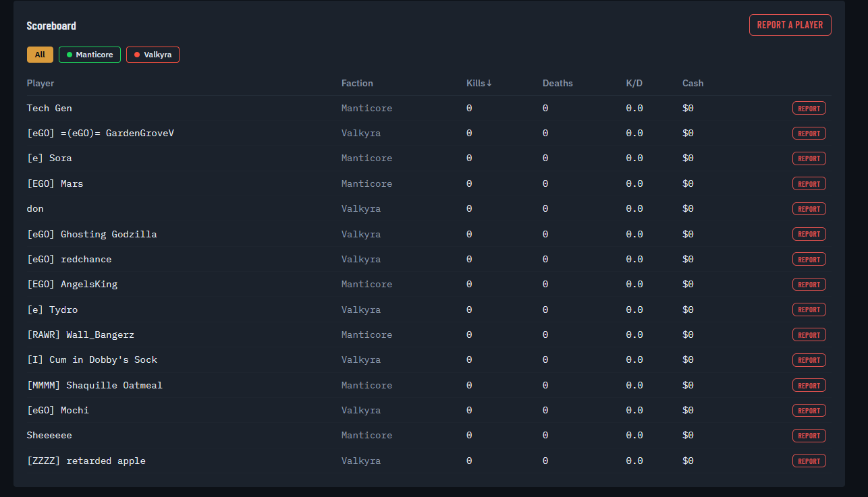Report player [e] Sora
The image size is (868, 497).
coord(809,158)
